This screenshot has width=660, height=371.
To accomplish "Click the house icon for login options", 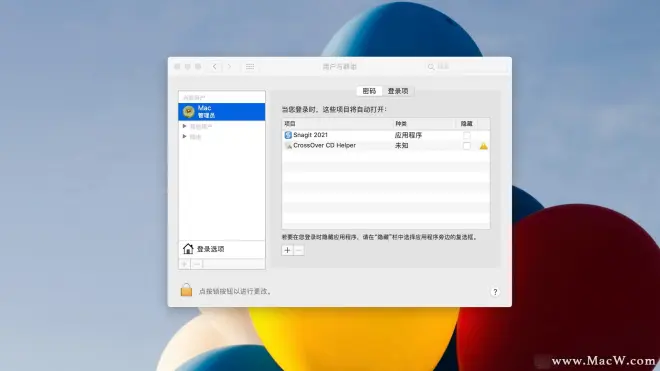I will tap(188, 249).
